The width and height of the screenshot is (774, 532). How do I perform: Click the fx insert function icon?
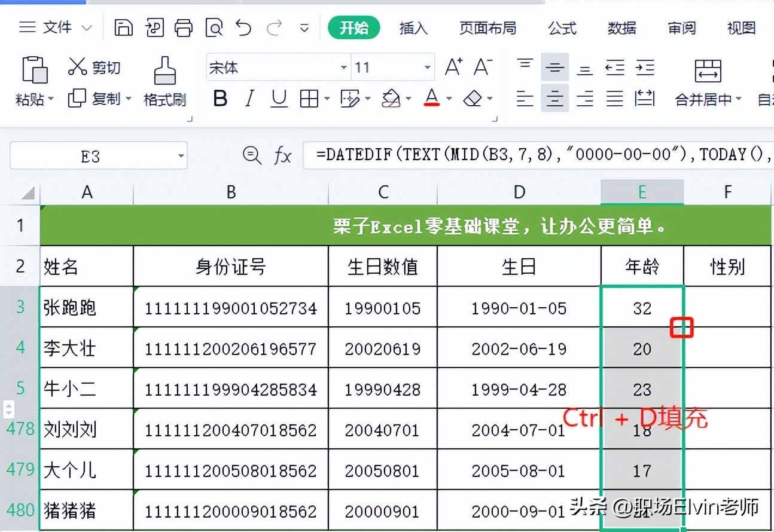pos(282,156)
